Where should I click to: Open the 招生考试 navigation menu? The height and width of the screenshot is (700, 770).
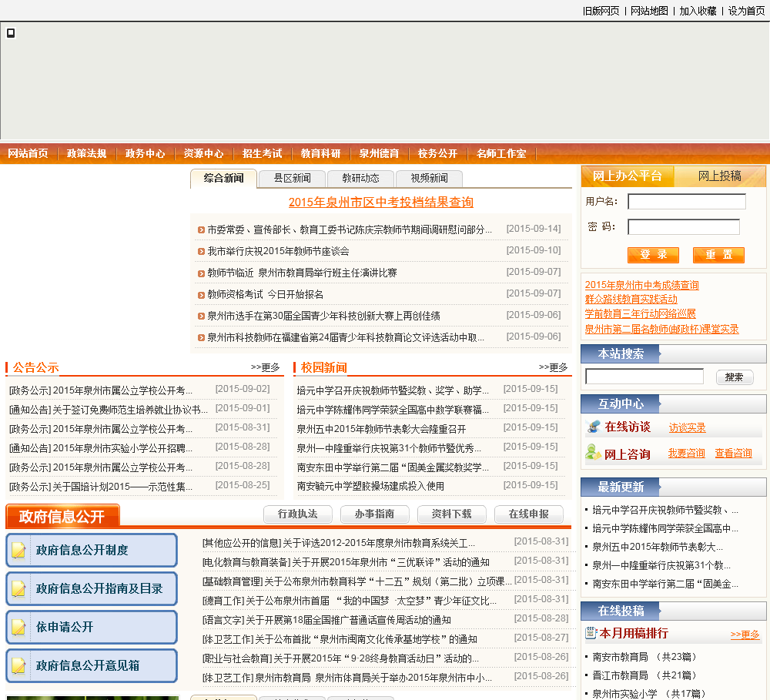click(262, 153)
